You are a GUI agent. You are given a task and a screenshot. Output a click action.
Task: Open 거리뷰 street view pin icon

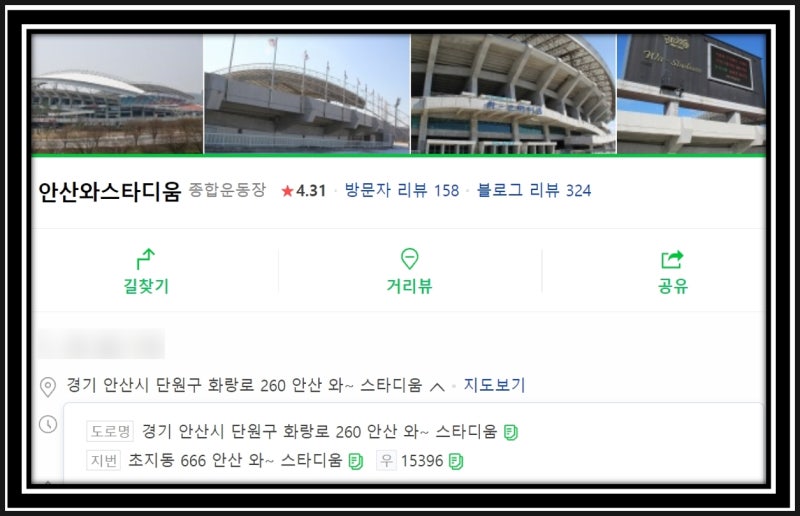(x=409, y=259)
